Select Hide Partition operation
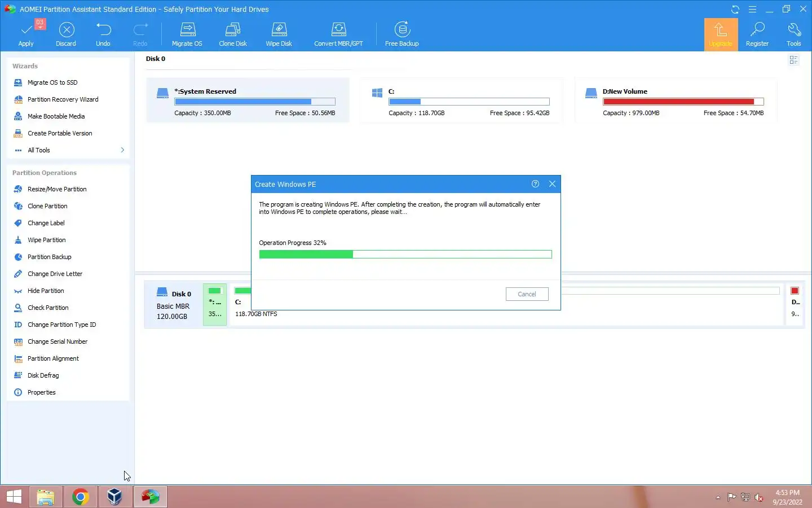Viewport: 812px width, 508px height. [x=46, y=291]
